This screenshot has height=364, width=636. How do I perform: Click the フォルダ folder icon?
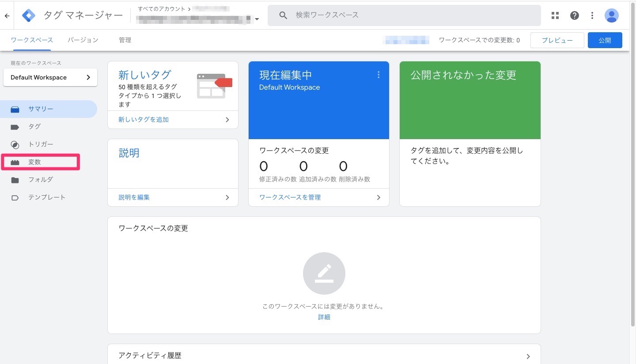15,180
